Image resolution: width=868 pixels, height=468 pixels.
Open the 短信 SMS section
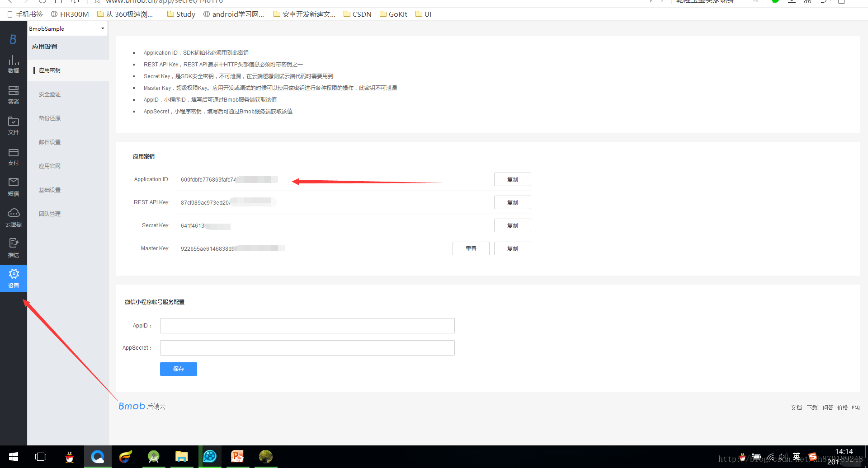coord(14,187)
